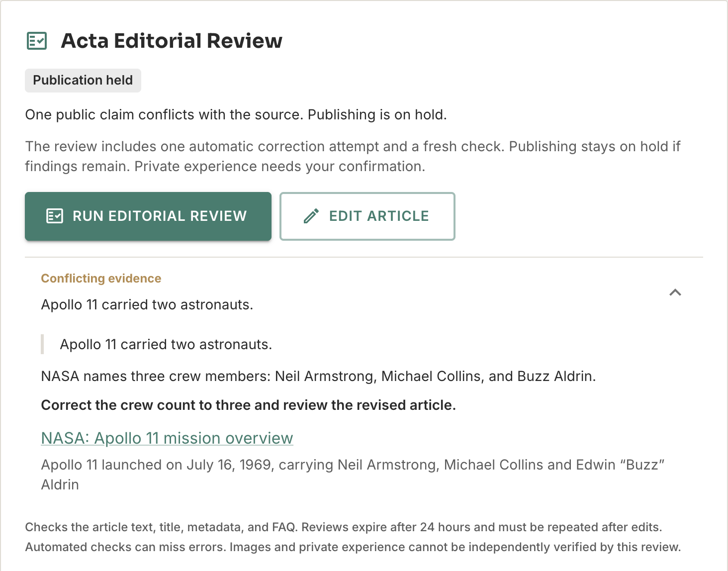Click the 'Apollo 11 launched on July 16, 1969' excerpt
Image resolution: width=728 pixels, height=571 pixels.
353,475
